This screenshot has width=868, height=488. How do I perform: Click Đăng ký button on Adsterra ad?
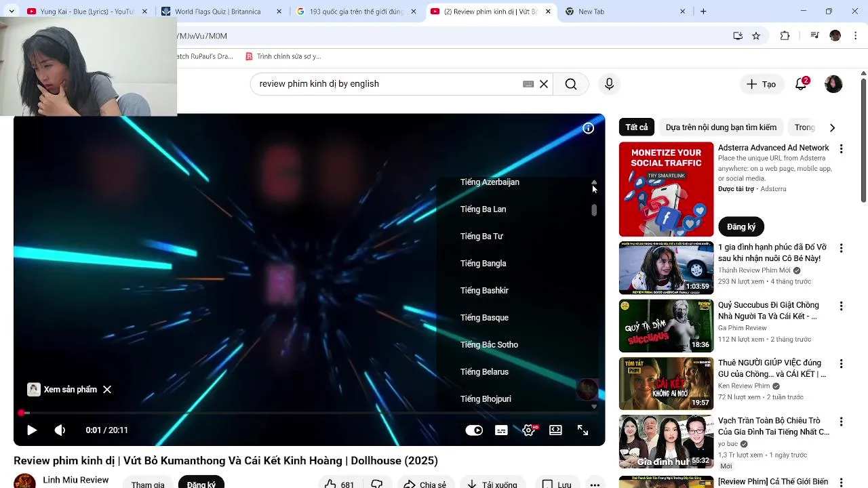pyautogui.click(x=741, y=226)
